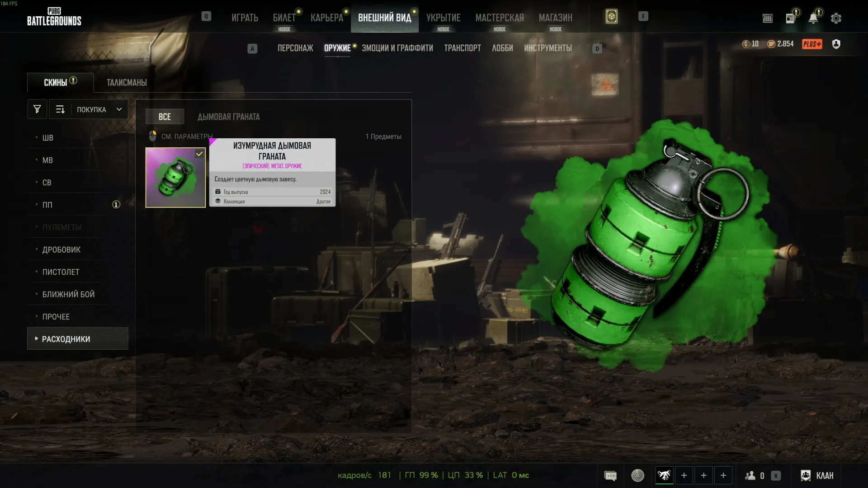The image size is (868, 488).
Task: Expand the ДРОБОВИК category
Action: 78,249
